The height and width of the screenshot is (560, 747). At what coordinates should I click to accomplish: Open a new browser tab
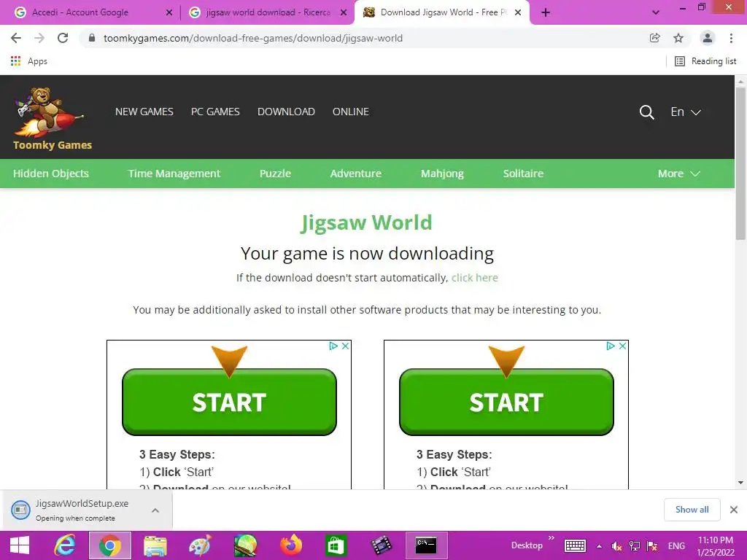546,12
